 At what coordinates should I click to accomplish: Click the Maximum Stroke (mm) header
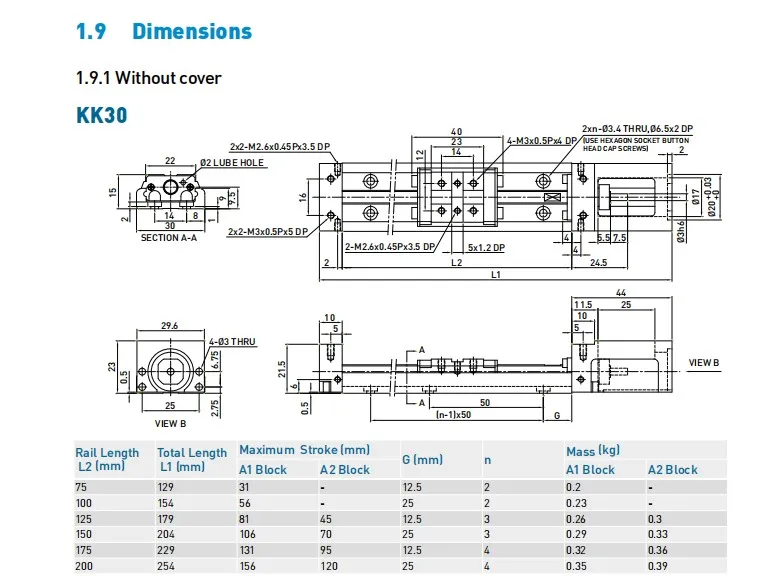click(304, 450)
